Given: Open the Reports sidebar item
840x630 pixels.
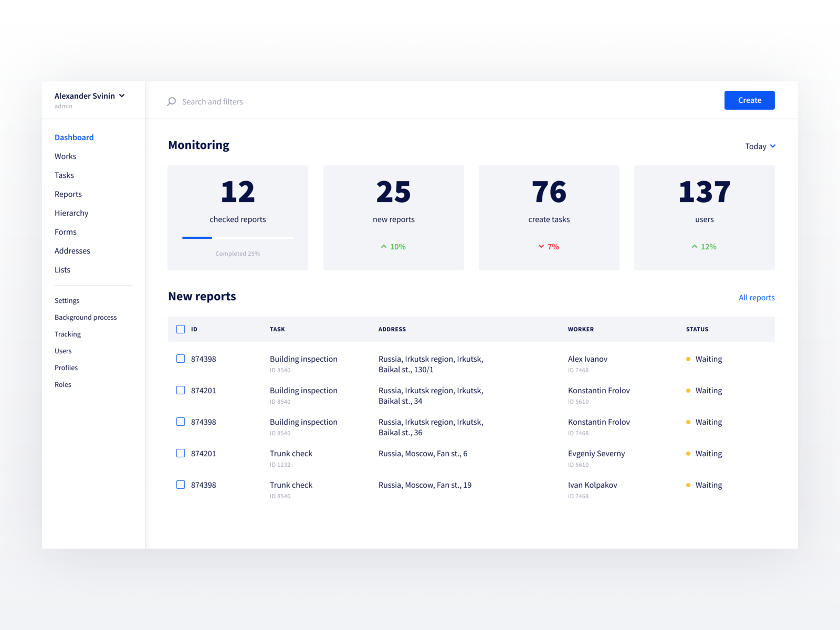Looking at the screenshot, I should click(x=68, y=194).
